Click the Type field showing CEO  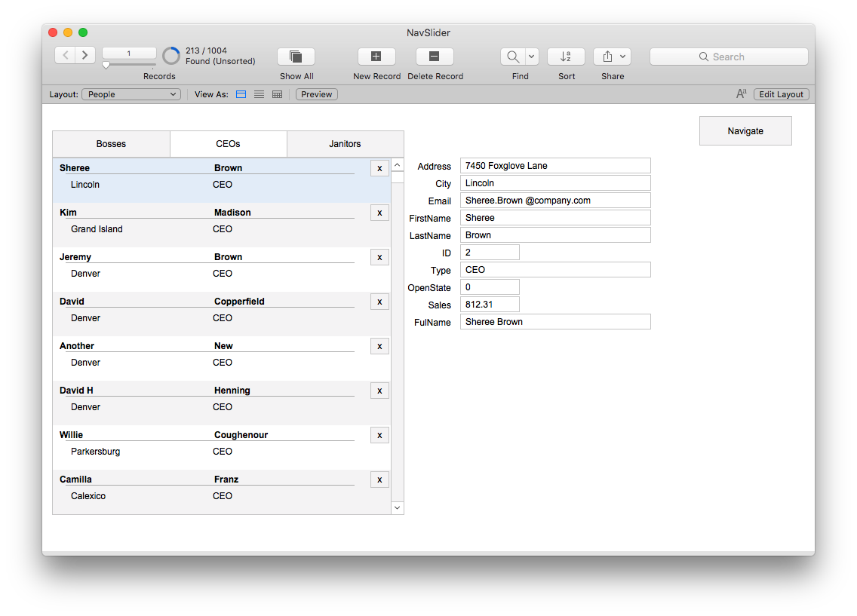555,270
